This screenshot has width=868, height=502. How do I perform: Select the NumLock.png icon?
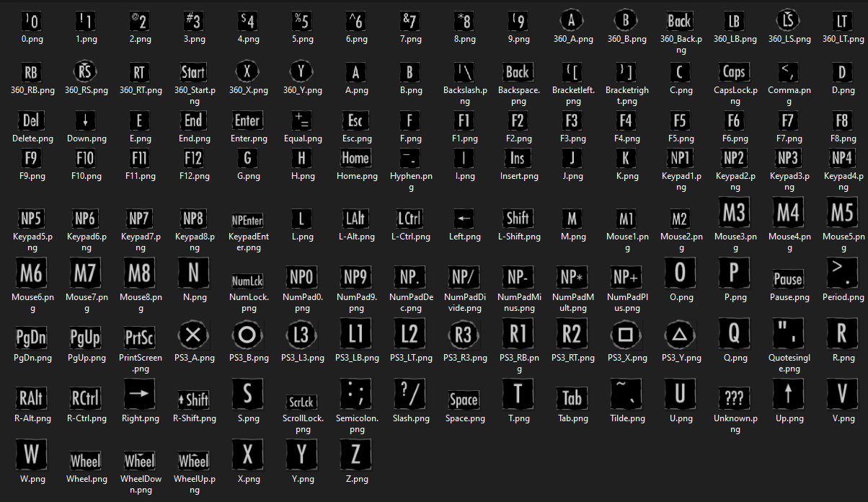(247, 281)
